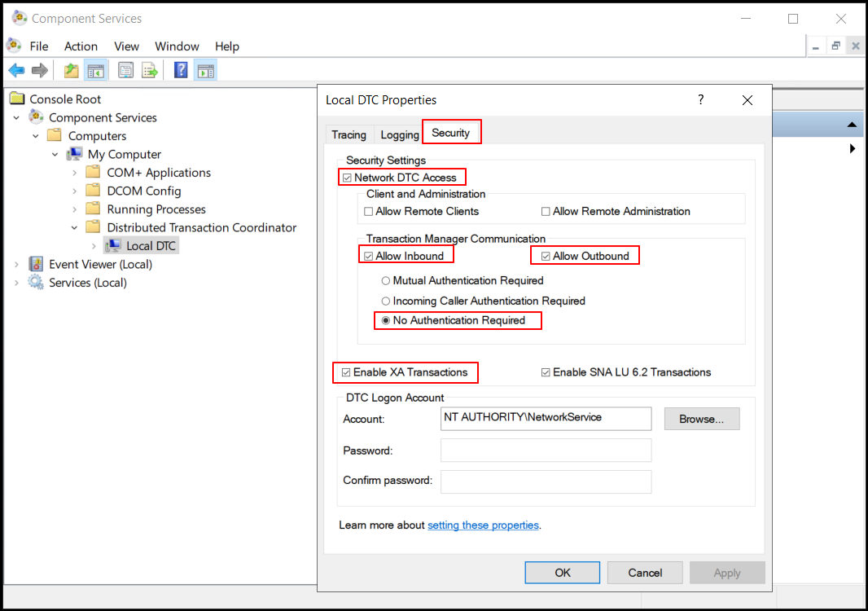Click the blue Help toolbar icon
The width and height of the screenshot is (868, 611).
pyautogui.click(x=181, y=71)
